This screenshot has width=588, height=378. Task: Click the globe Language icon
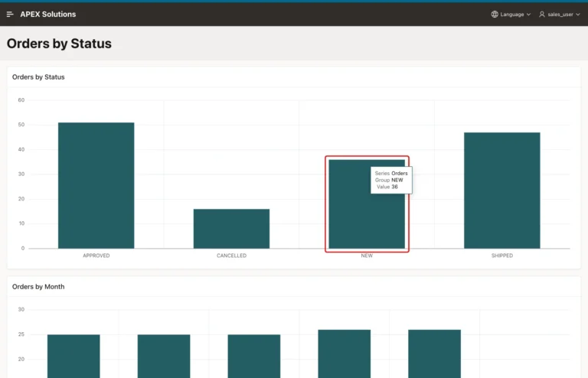495,15
